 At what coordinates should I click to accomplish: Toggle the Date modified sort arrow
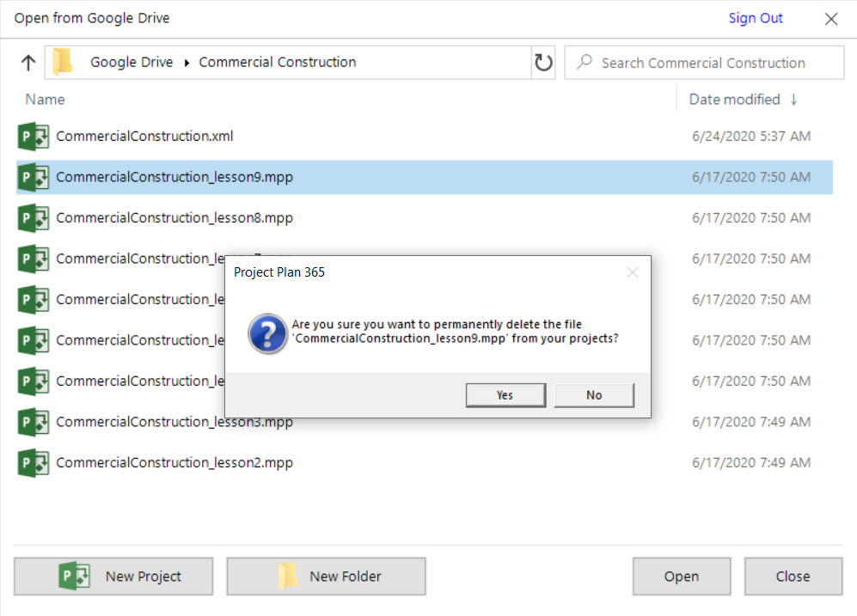[793, 100]
